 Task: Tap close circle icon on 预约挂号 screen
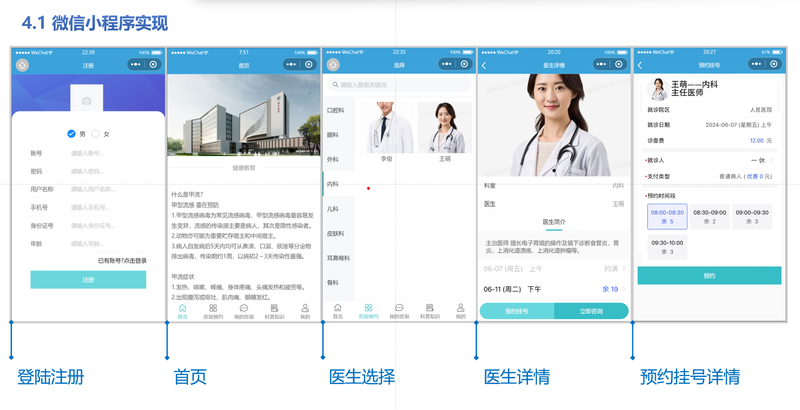tap(774, 64)
